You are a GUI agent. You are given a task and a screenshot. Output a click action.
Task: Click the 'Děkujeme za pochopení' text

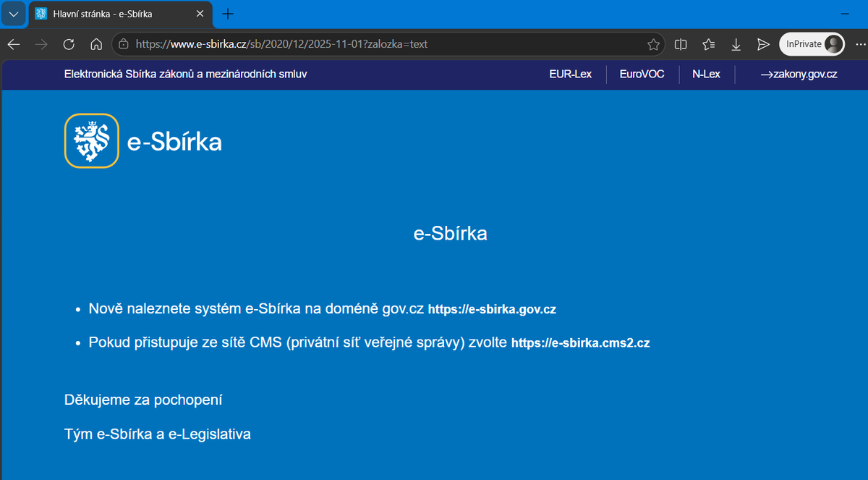click(143, 400)
